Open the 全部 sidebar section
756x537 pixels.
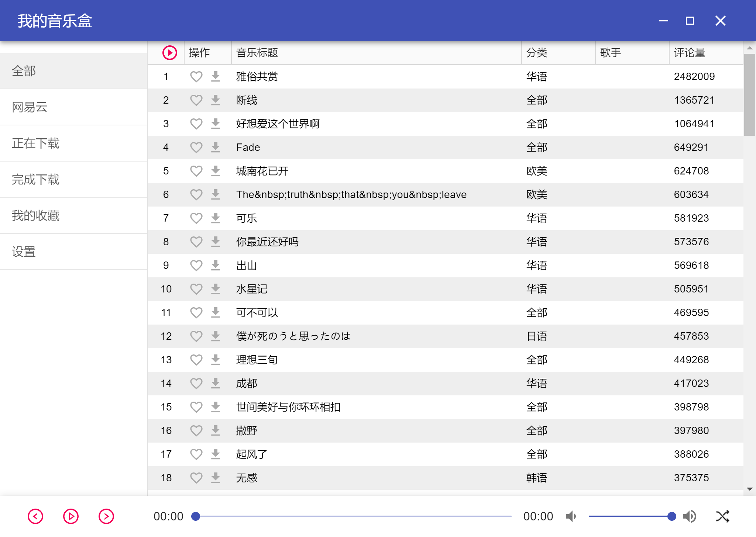pos(74,71)
